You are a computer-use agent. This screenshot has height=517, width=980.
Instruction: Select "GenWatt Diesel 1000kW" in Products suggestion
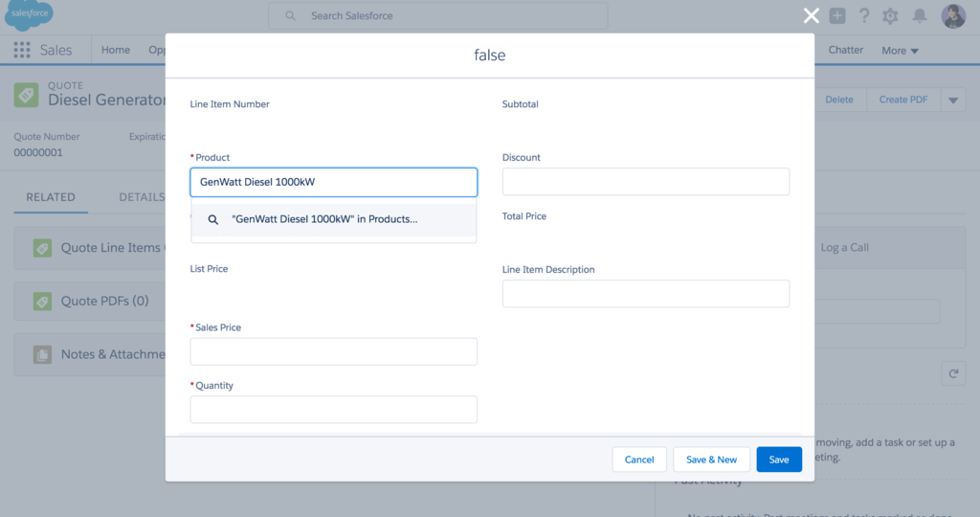(334, 219)
